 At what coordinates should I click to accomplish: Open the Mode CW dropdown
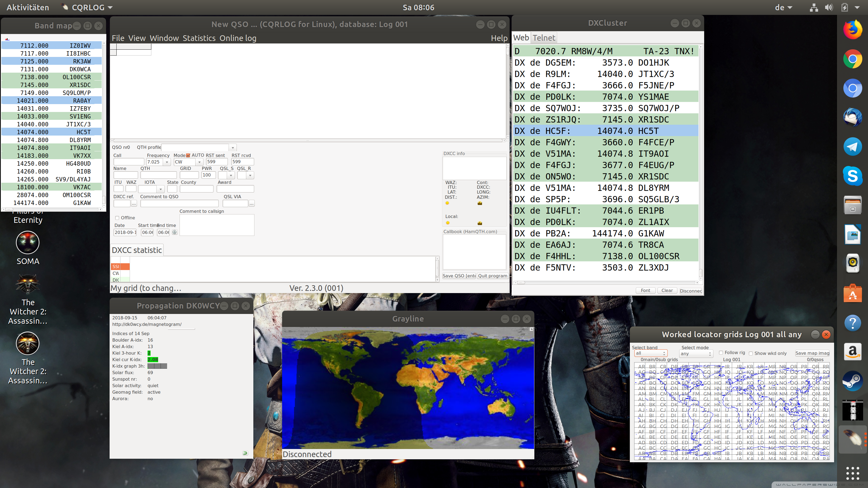(x=199, y=162)
